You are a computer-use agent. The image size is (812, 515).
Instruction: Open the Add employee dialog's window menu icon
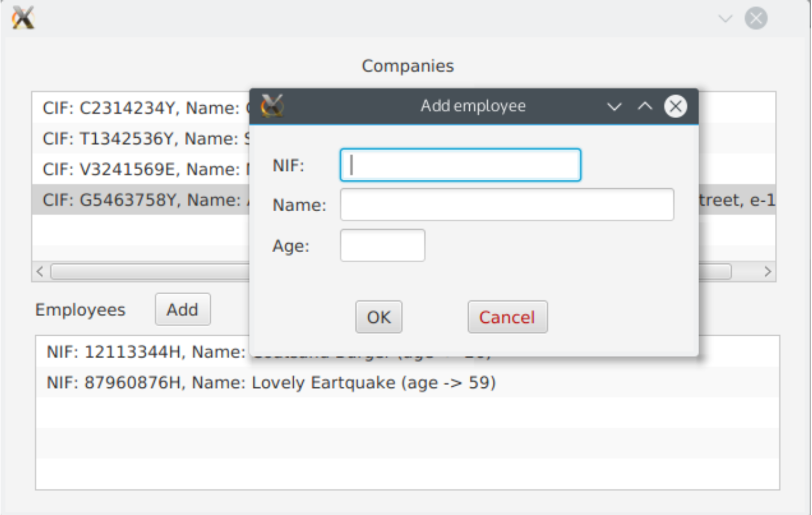coord(272,106)
